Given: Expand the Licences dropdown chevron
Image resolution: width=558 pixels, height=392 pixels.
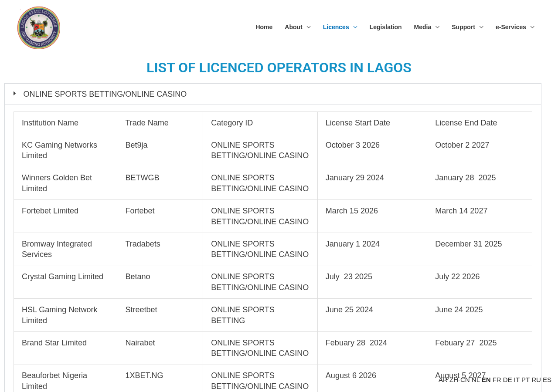Looking at the screenshot, I should 355,27.
